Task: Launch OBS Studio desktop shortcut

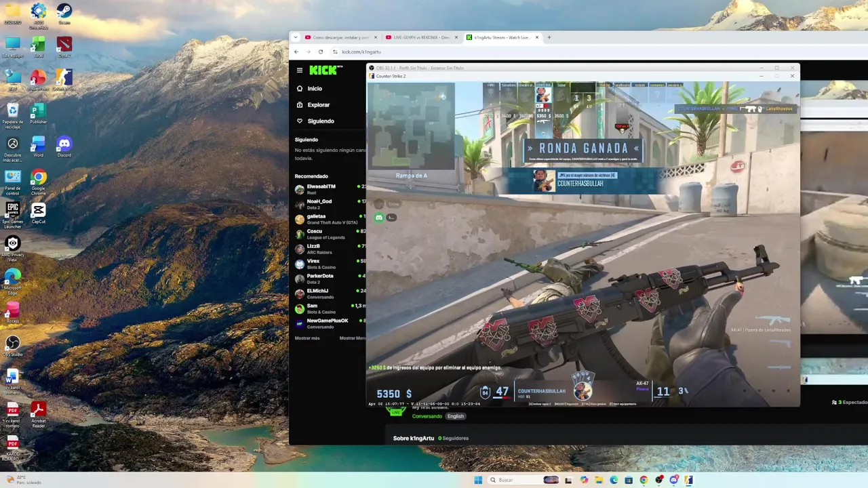Action: click(13, 346)
